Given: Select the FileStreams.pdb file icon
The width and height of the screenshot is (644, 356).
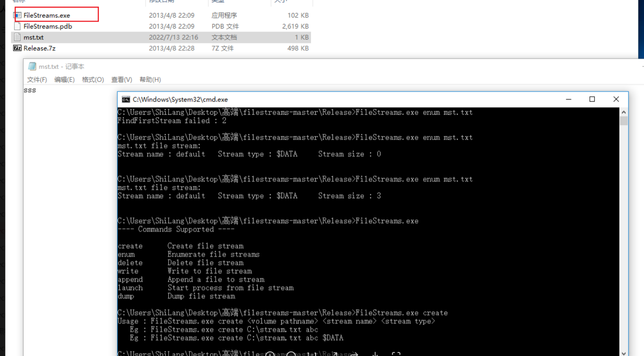Looking at the screenshot, I should point(18,26).
